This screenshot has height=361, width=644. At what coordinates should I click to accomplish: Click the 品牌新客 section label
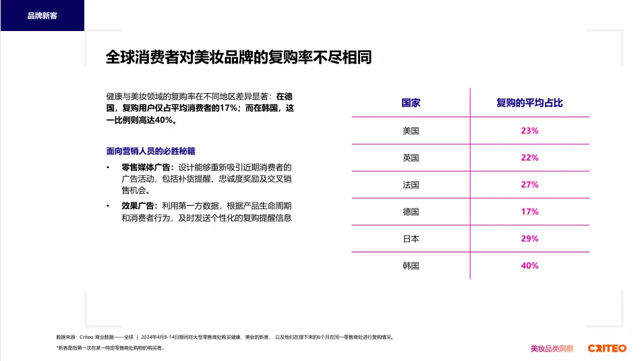click(42, 16)
